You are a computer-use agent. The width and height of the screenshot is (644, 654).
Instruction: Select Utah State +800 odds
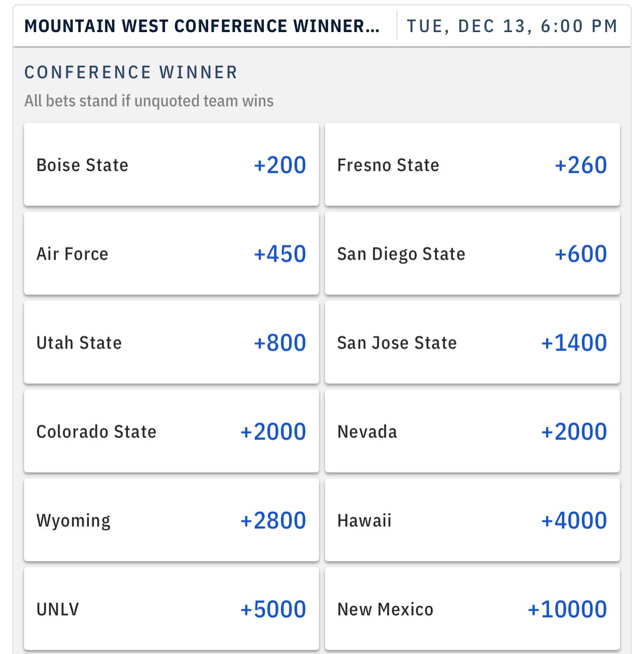171,343
